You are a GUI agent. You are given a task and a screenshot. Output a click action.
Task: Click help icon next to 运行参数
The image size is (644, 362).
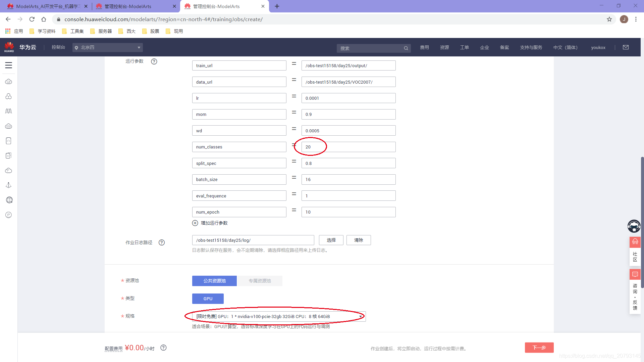point(154,61)
